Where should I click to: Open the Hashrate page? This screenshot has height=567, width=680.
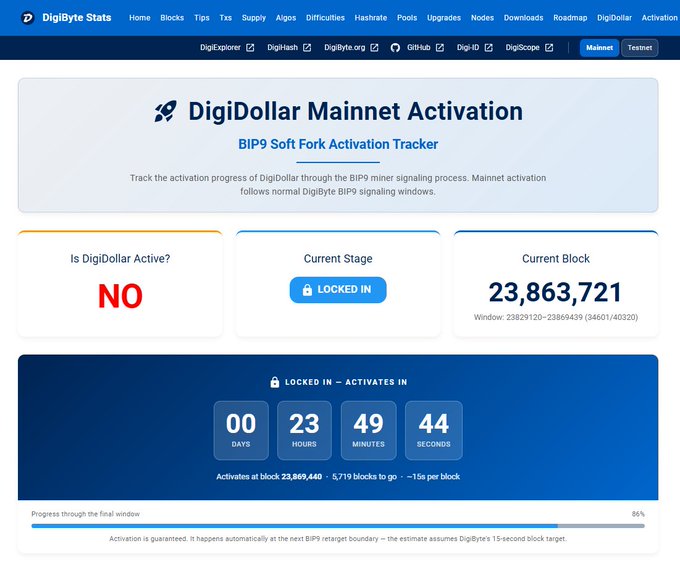[371, 18]
